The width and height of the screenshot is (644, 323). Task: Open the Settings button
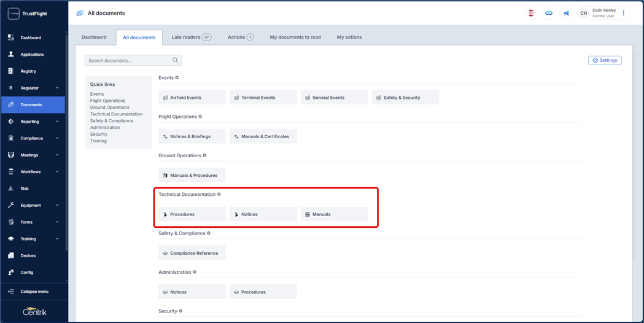point(605,60)
